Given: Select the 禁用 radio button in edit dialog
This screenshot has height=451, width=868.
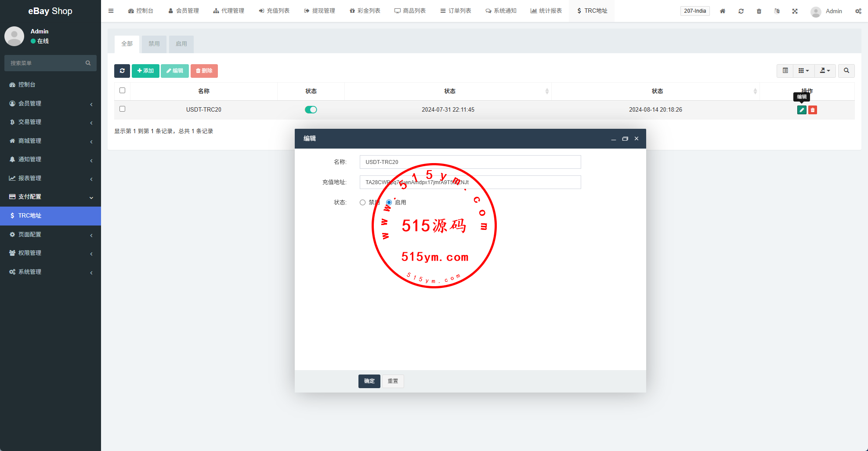Looking at the screenshot, I should pos(362,203).
